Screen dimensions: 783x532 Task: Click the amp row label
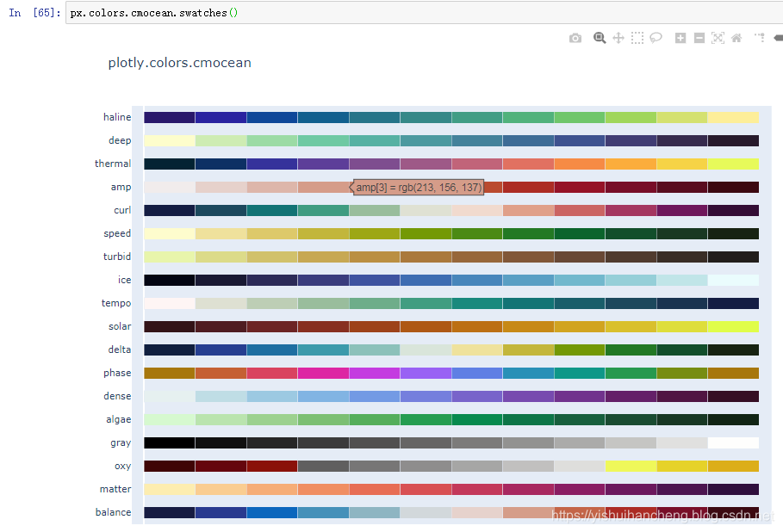121,187
